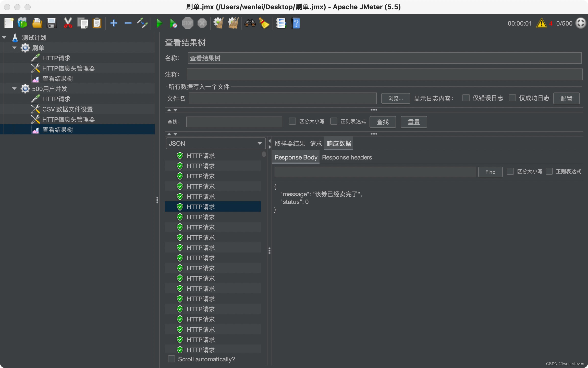Enable Scroll automatically checkbox
The width and height of the screenshot is (588, 368).
pos(171,359)
